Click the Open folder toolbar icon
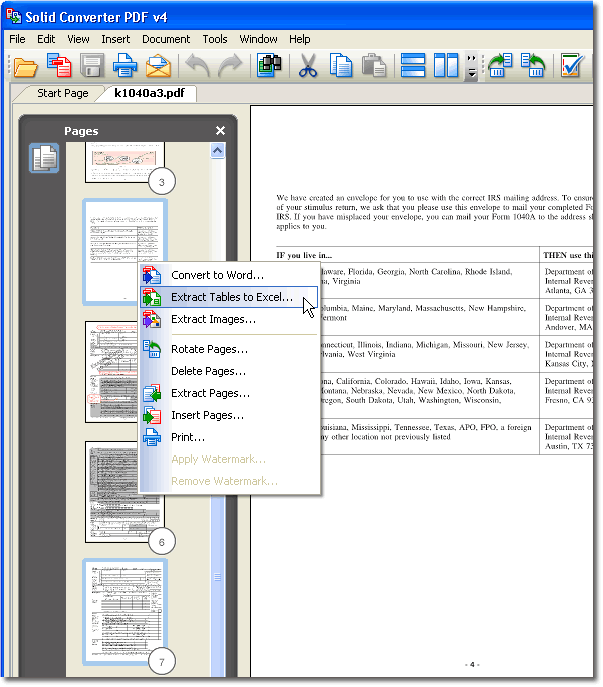This screenshot has height=687, width=603. 25,67
